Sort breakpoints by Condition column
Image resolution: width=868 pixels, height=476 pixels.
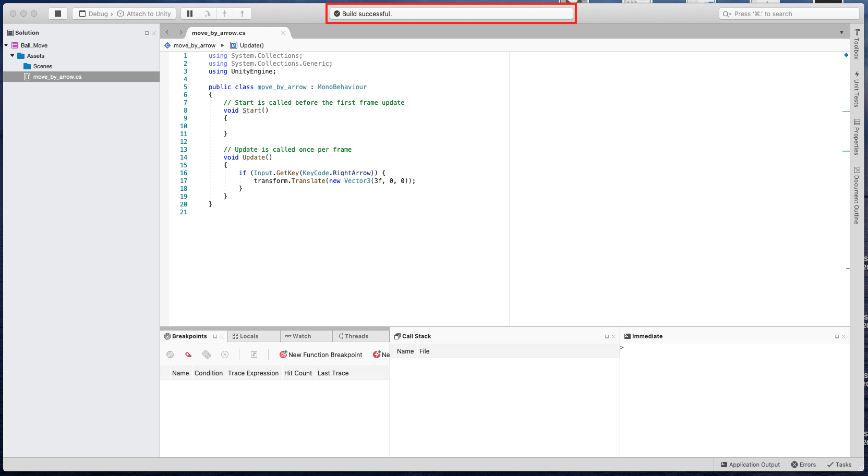[x=209, y=373]
